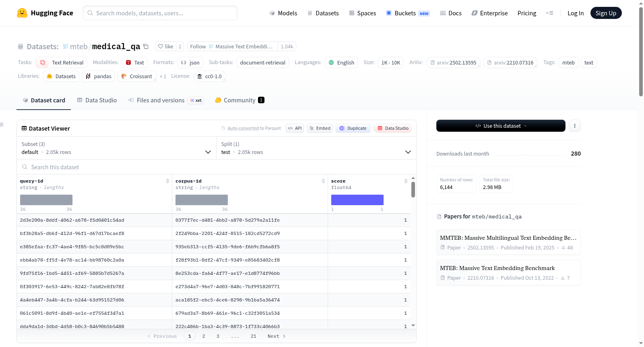Go to page 2 of the table
The image size is (644, 347).
click(x=204, y=336)
